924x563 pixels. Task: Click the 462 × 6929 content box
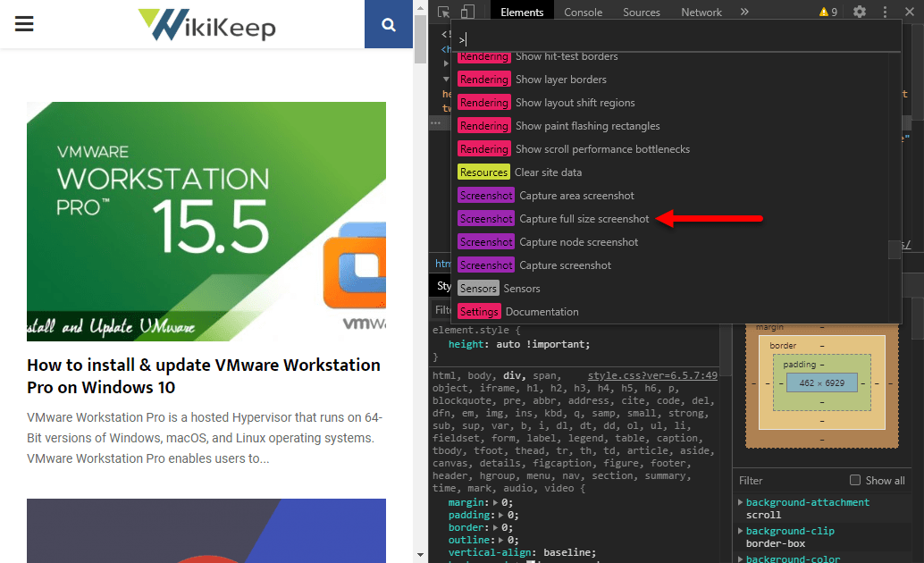pyautogui.click(x=822, y=383)
